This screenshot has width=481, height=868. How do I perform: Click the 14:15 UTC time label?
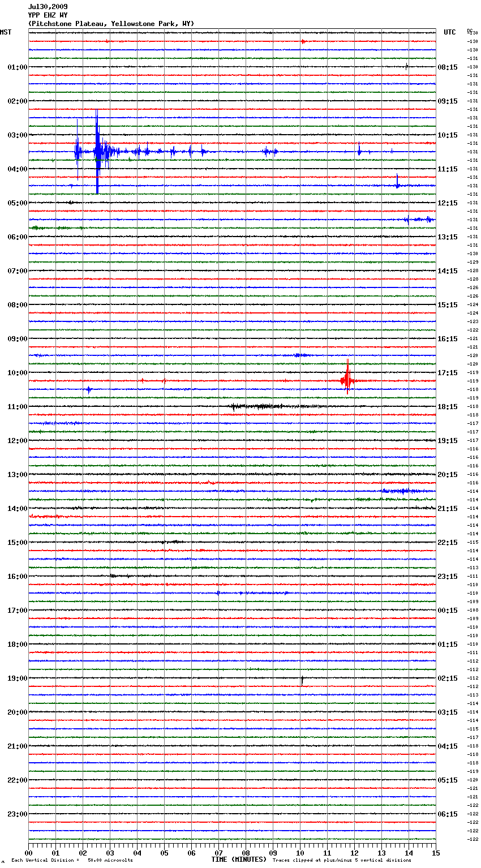[448, 271]
